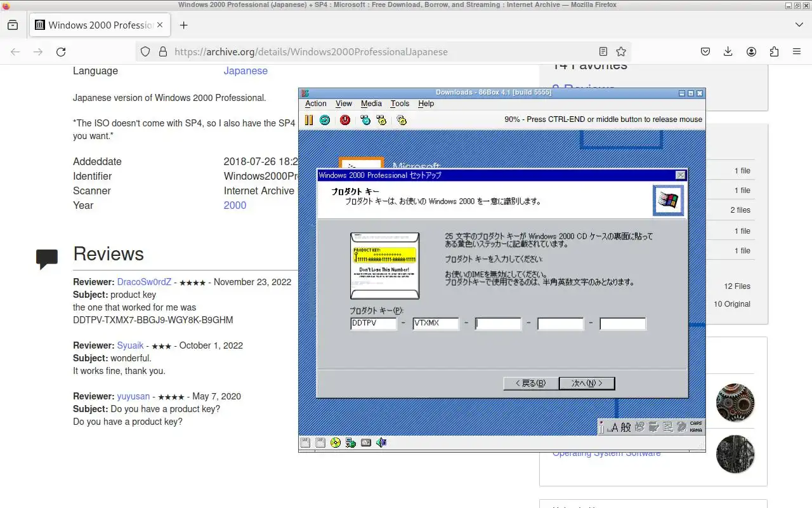
Task: Open the 86Box Tools menu
Action: click(x=400, y=104)
